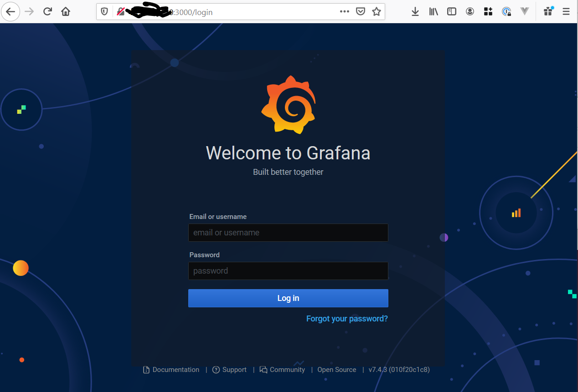The height and width of the screenshot is (392, 578).
Task: Show the Library bookmarks and history
Action: (433, 12)
